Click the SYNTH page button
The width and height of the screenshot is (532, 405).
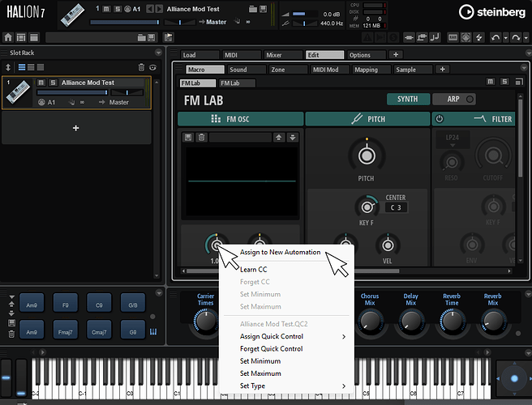[x=408, y=99]
